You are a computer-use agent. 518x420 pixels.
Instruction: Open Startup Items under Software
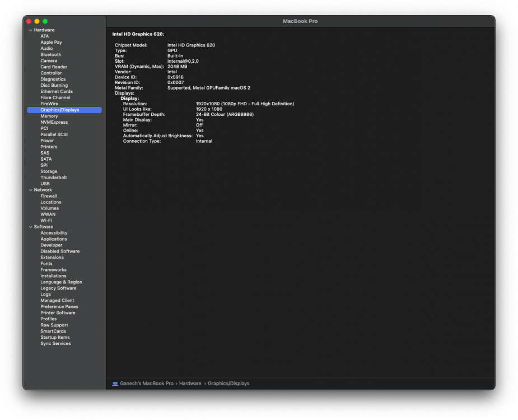click(55, 337)
